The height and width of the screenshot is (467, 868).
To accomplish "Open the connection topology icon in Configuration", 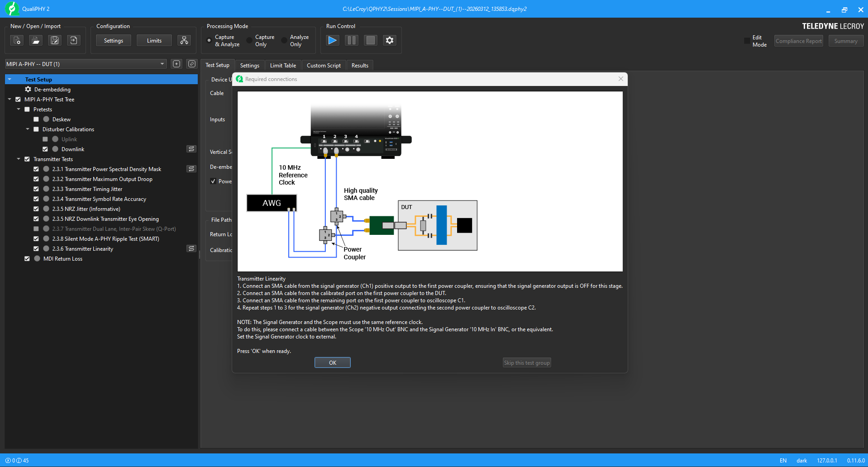I will [184, 41].
